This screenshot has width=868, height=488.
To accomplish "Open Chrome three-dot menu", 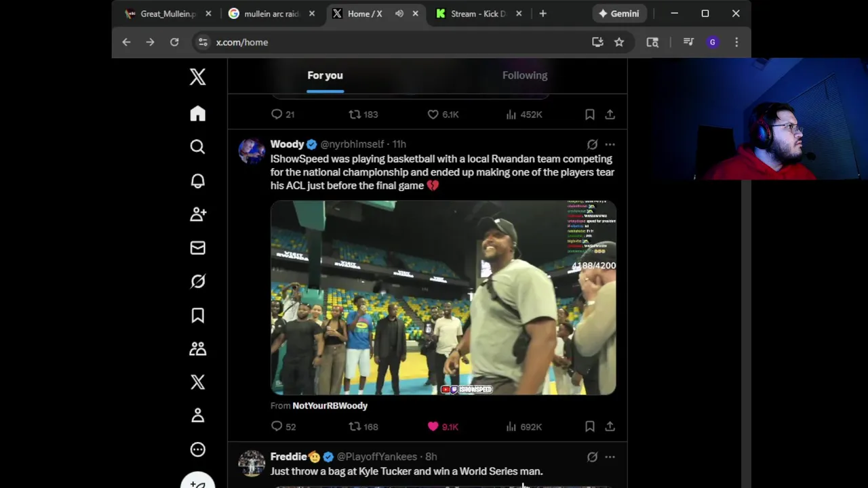I will pyautogui.click(x=736, y=42).
